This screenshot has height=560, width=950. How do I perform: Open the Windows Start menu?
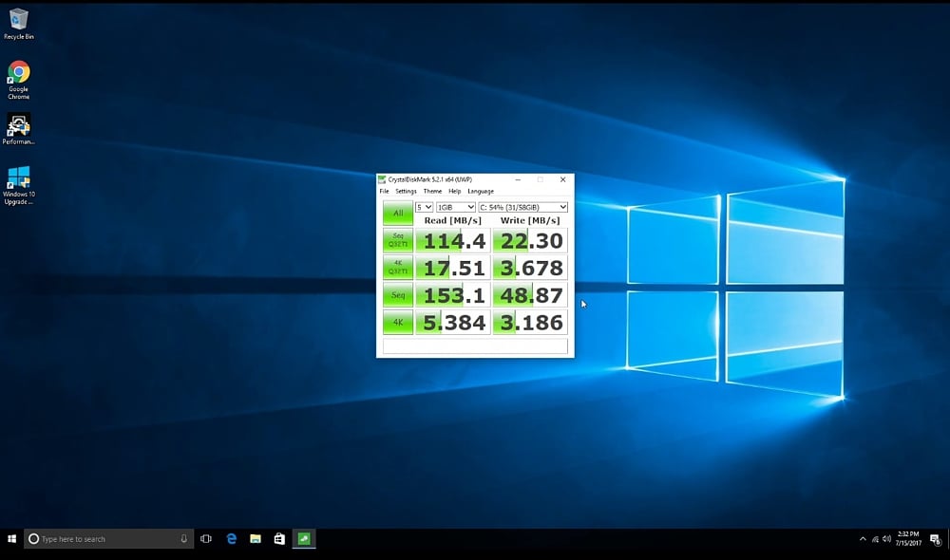(11, 539)
